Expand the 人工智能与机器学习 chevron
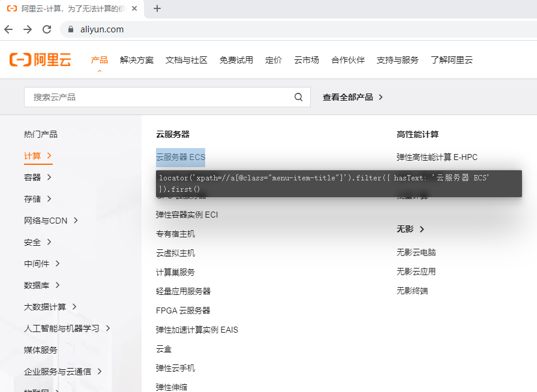The image size is (537, 392). click(108, 328)
